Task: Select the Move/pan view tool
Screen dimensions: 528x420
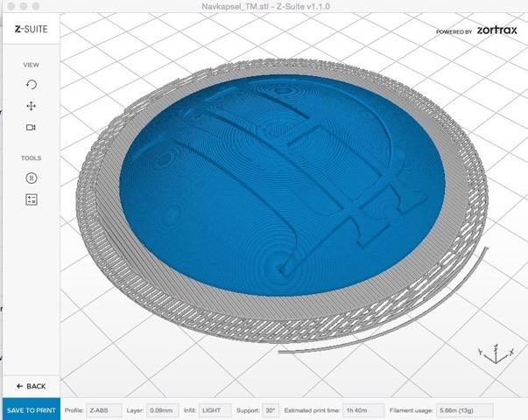Action: [32, 106]
